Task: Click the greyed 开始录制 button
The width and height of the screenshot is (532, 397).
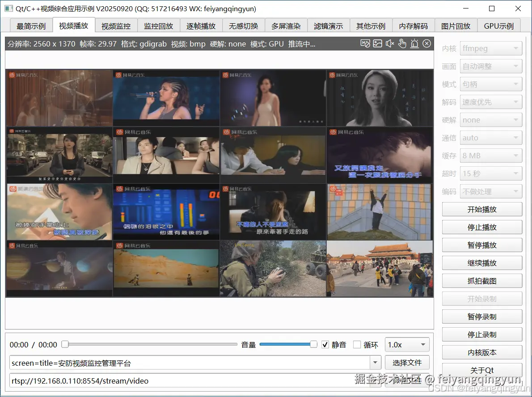Action: [482, 299]
